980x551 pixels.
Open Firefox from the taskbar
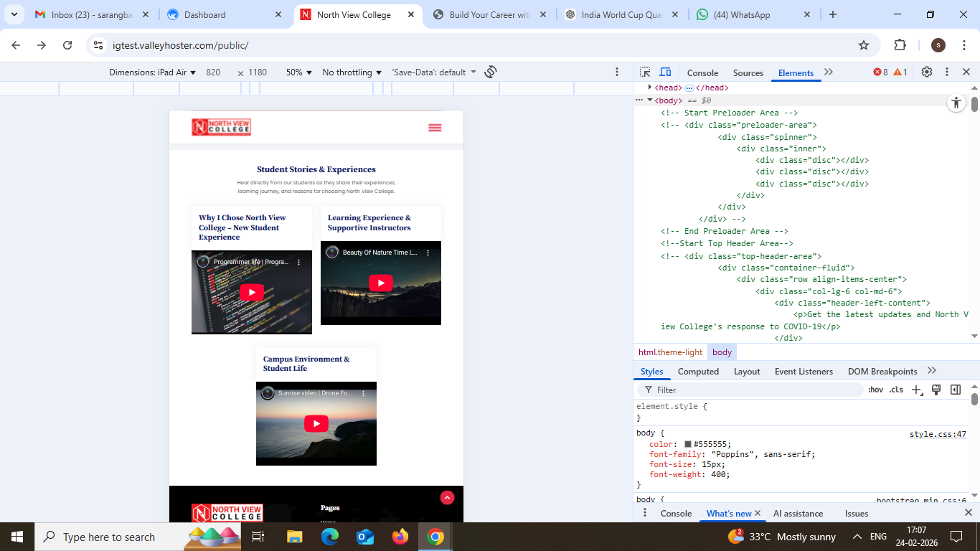tap(400, 537)
